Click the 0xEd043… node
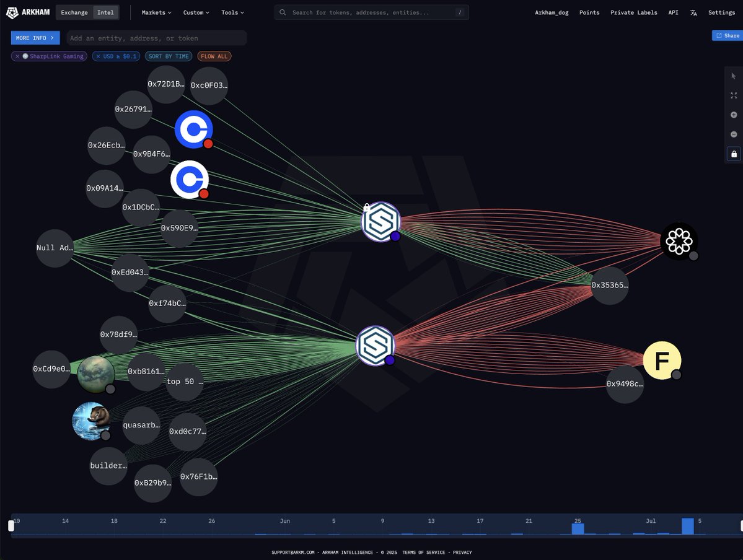 click(x=130, y=273)
